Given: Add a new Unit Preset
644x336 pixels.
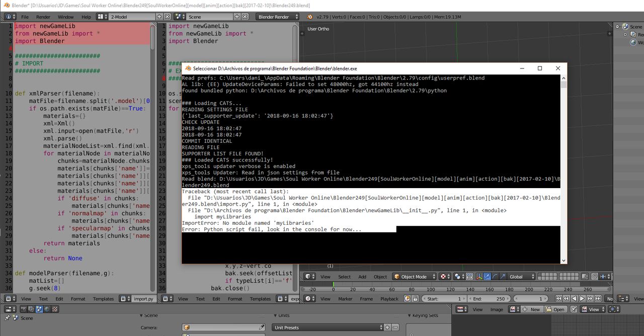Looking at the screenshot, I should (x=387, y=327).
